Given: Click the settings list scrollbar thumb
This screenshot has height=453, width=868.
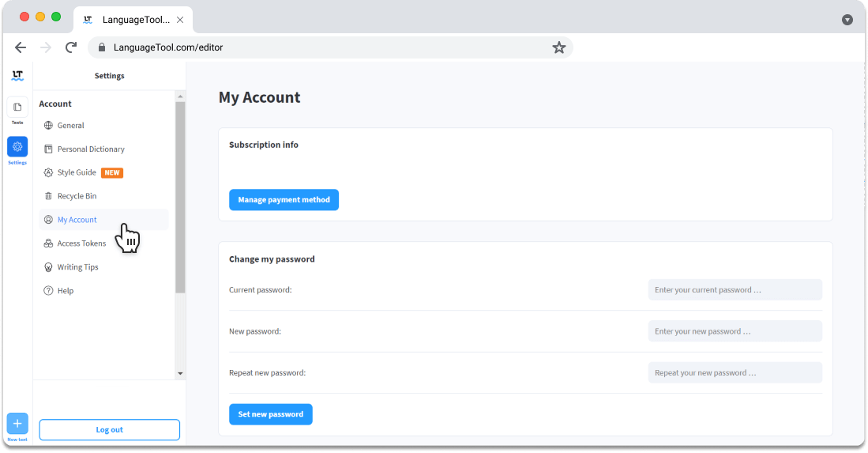Looking at the screenshot, I should [x=180, y=197].
